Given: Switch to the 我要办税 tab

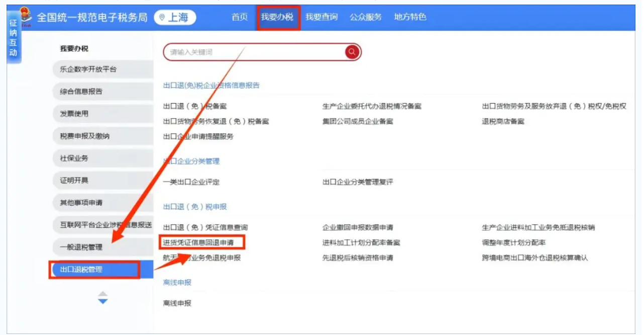Looking at the screenshot, I should [277, 17].
